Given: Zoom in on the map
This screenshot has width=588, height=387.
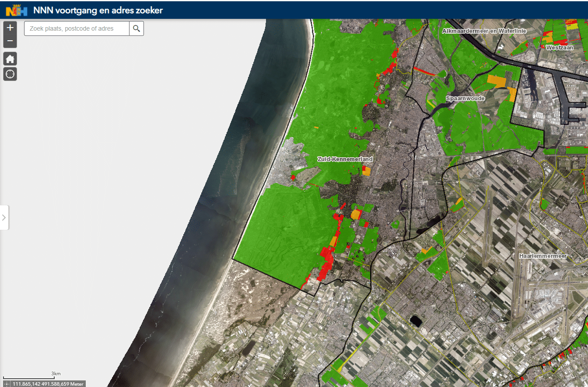Looking at the screenshot, I should pyautogui.click(x=10, y=28).
